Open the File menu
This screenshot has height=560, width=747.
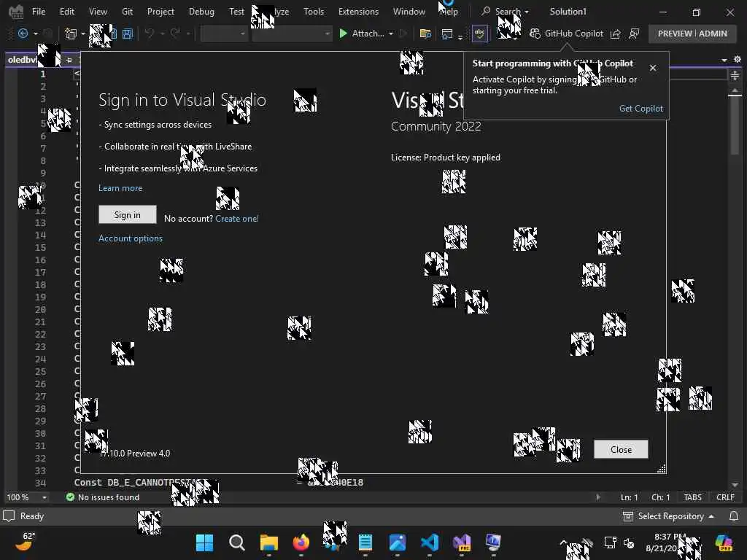click(39, 12)
